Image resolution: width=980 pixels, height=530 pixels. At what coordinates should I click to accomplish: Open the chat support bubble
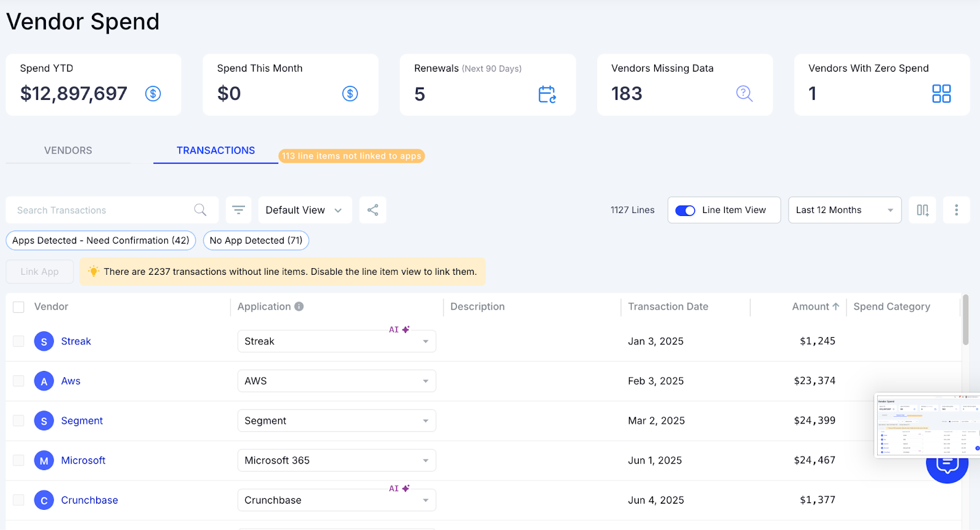(947, 468)
